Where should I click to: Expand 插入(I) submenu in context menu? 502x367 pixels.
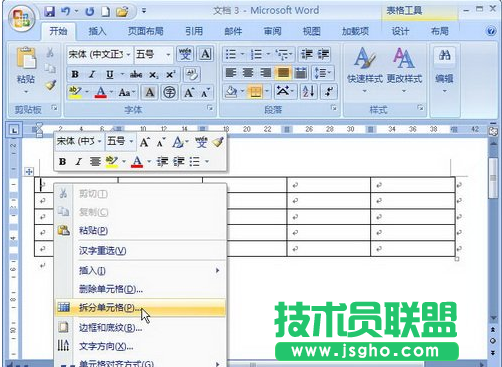141,270
